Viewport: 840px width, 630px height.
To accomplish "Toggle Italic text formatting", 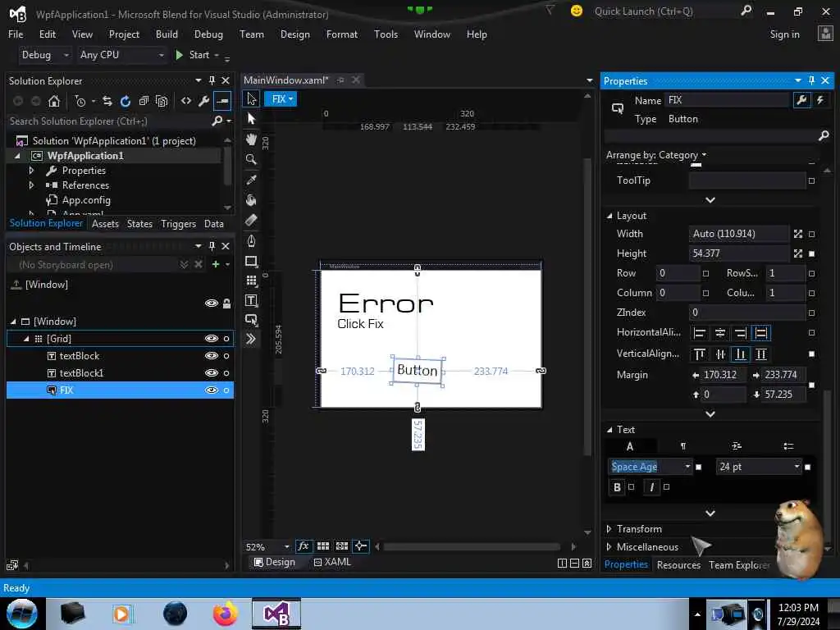I will pos(651,487).
